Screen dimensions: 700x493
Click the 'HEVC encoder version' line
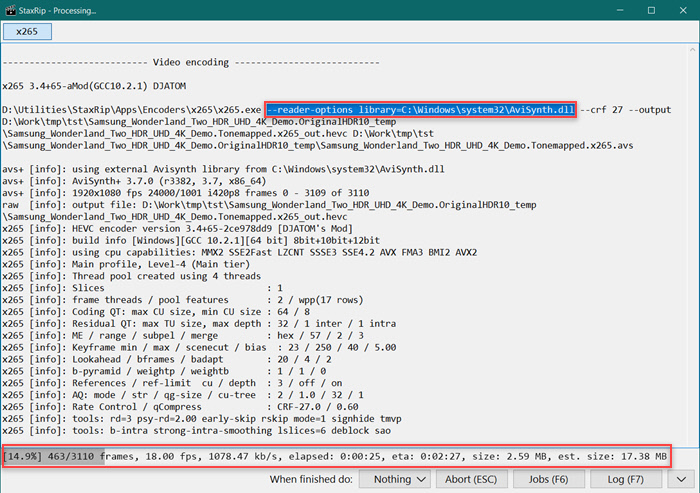(x=177, y=229)
